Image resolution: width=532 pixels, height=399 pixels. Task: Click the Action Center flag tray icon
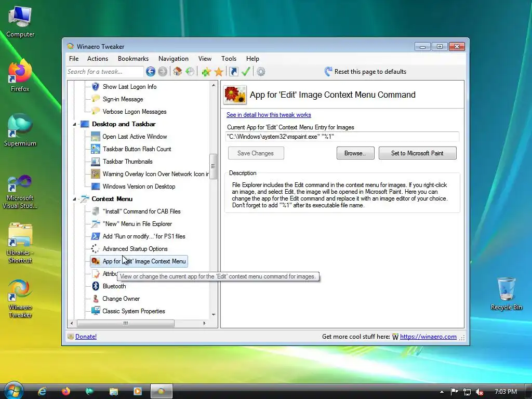(x=454, y=392)
